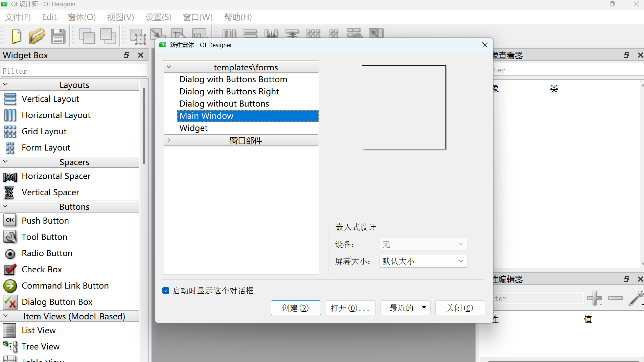
Task: Add a dynamic property with the plus icon
Action: pos(595,298)
